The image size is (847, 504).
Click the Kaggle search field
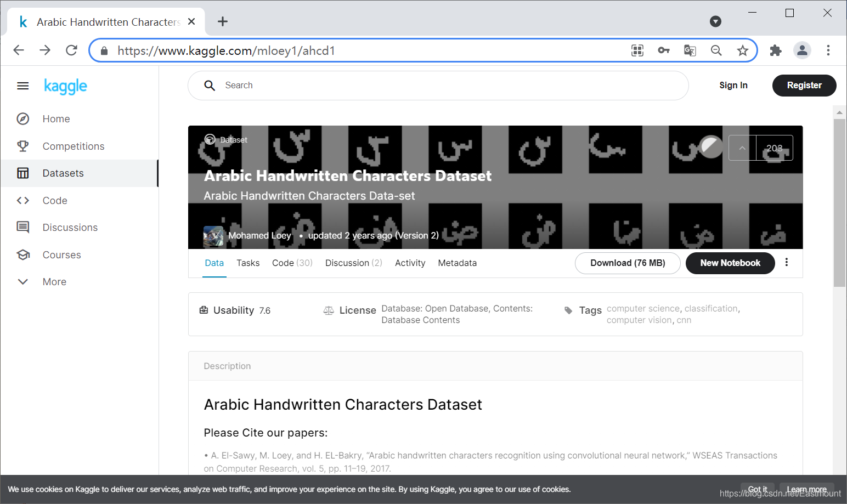click(x=438, y=86)
